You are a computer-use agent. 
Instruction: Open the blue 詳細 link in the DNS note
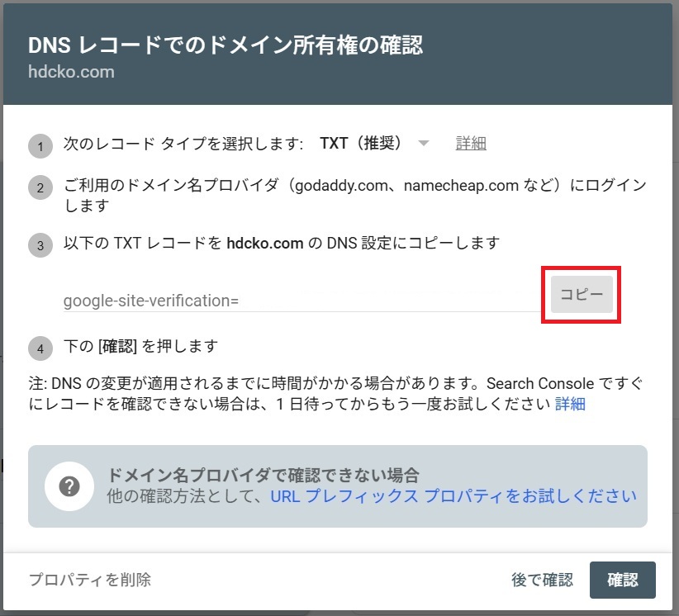tap(570, 404)
